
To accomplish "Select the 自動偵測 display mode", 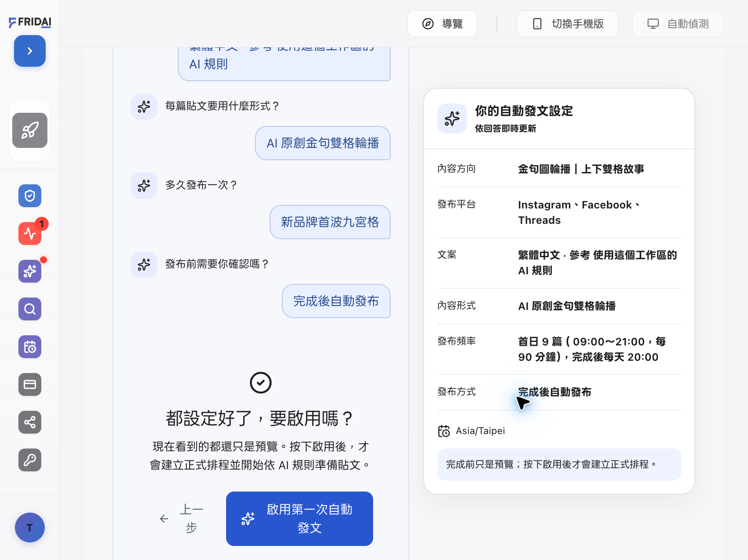I will [x=678, y=24].
